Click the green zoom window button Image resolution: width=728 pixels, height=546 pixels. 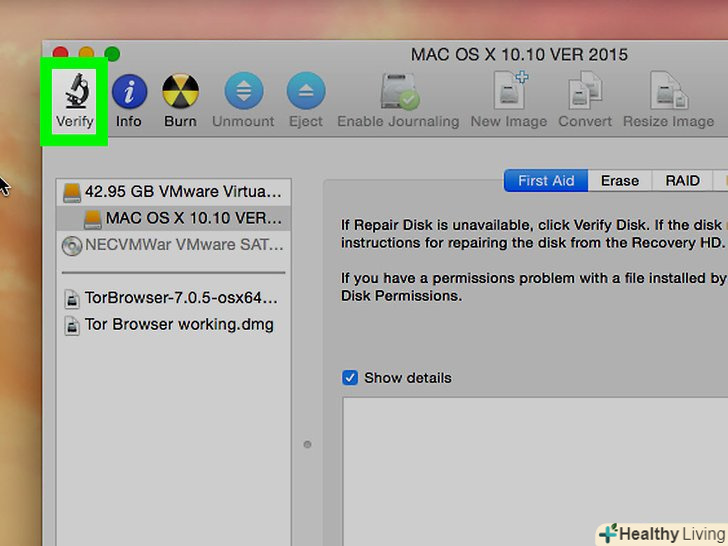click(112, 54)
